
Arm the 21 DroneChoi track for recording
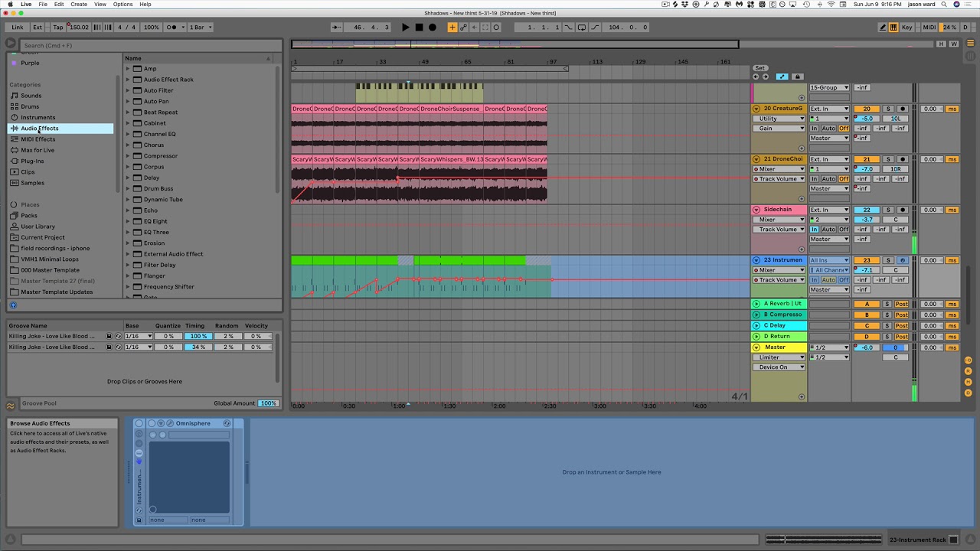pyautogui.click(x=902, y=159)
